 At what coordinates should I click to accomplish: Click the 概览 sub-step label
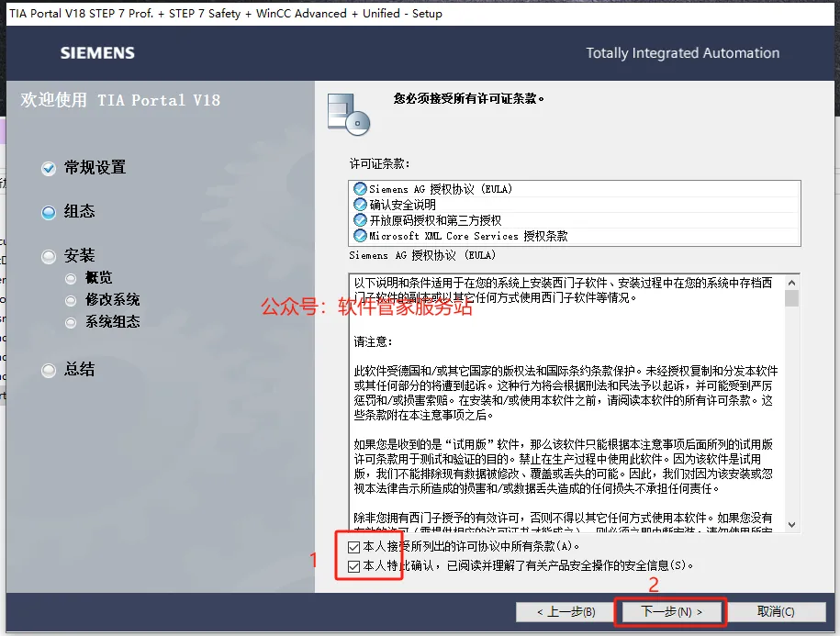(98, 277)
